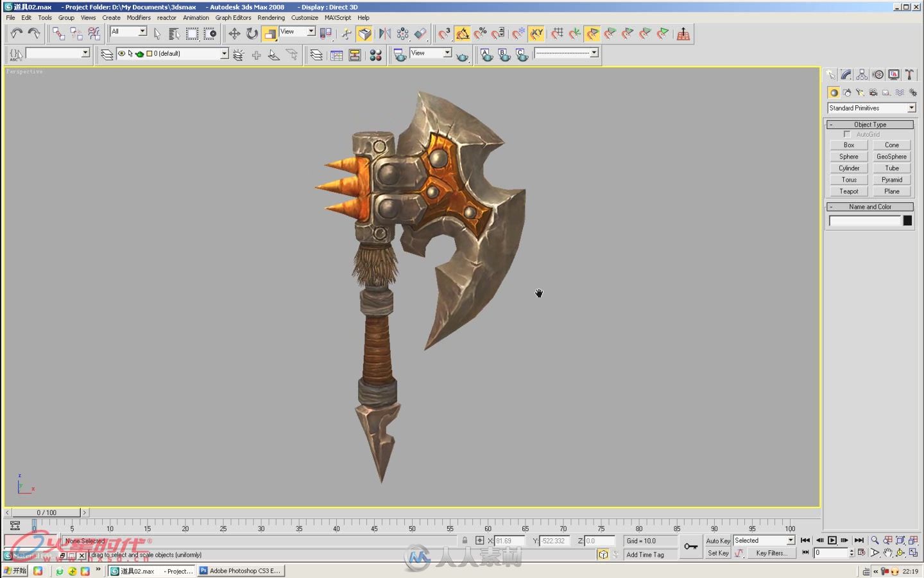Click the Render preset A teapot

point(487,55)
